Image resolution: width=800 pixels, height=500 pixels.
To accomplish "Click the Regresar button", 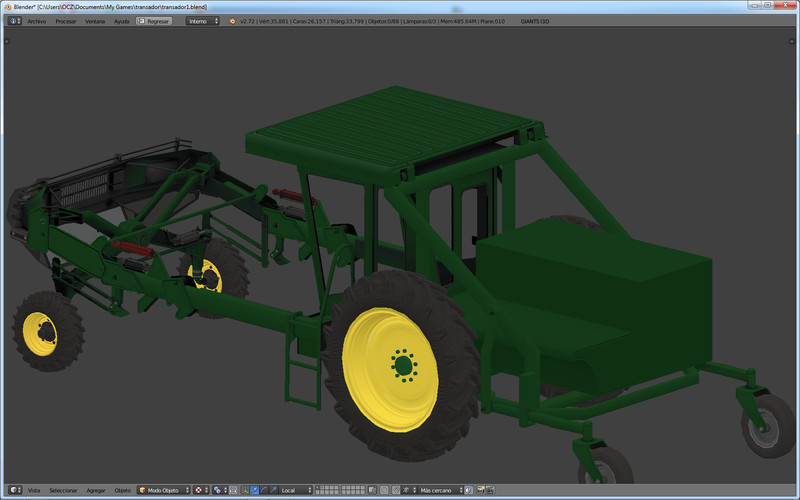I will point(154,20).
